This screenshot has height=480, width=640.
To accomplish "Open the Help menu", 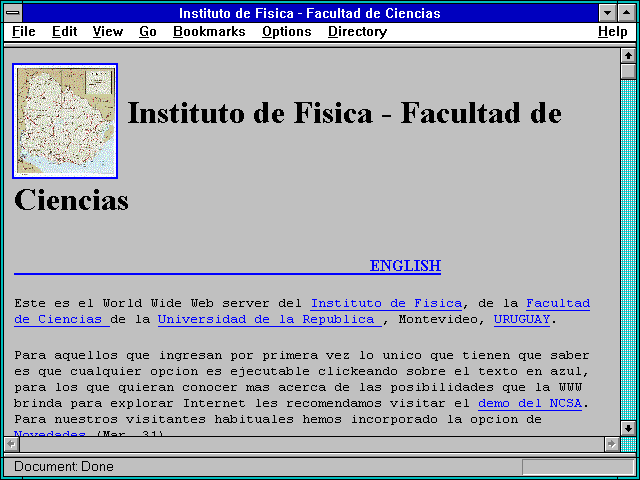I will pos(613,32).
